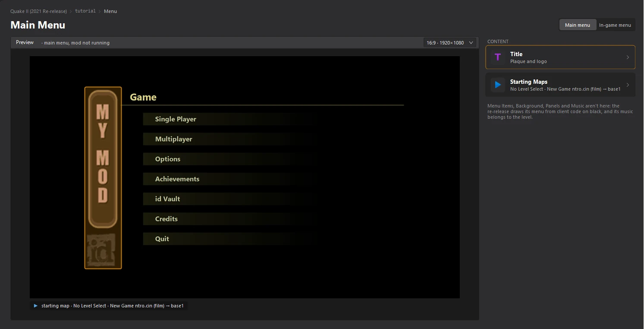Switch to the Main menu tab

coord(578,25)
